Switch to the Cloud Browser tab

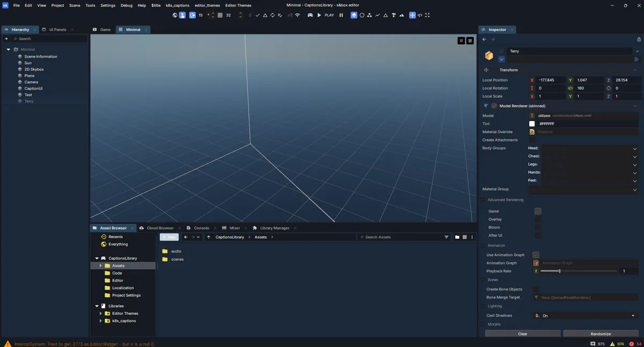pos(160,228)
